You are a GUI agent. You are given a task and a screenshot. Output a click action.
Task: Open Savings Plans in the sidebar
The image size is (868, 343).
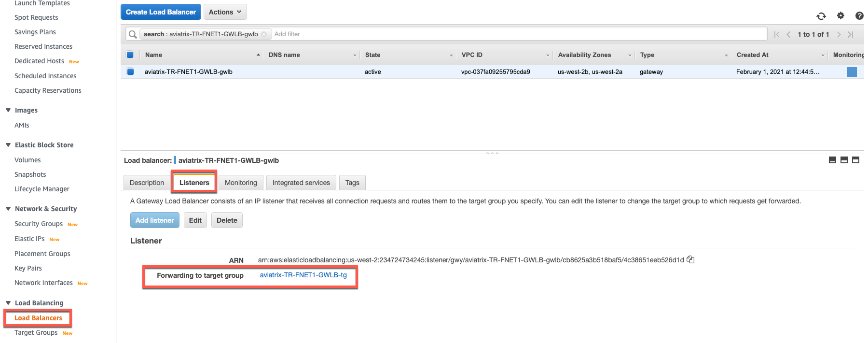[x=35, y=32]
